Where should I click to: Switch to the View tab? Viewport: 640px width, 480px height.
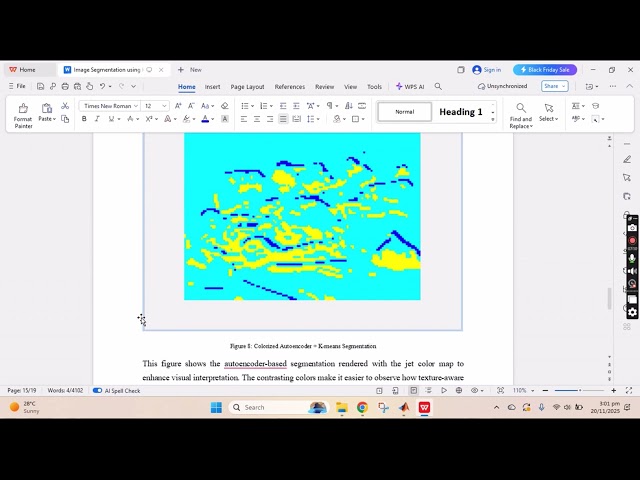350,87
